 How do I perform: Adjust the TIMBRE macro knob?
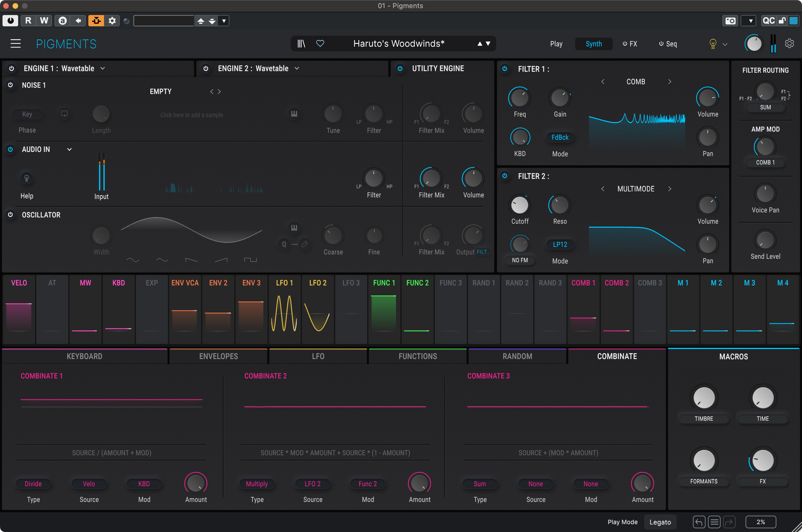coord(704,398)
